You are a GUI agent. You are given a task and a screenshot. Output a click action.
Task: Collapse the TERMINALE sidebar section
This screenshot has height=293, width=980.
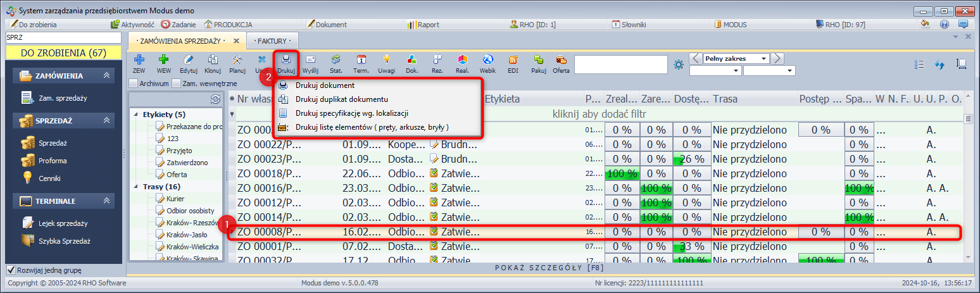pos(106,201)
